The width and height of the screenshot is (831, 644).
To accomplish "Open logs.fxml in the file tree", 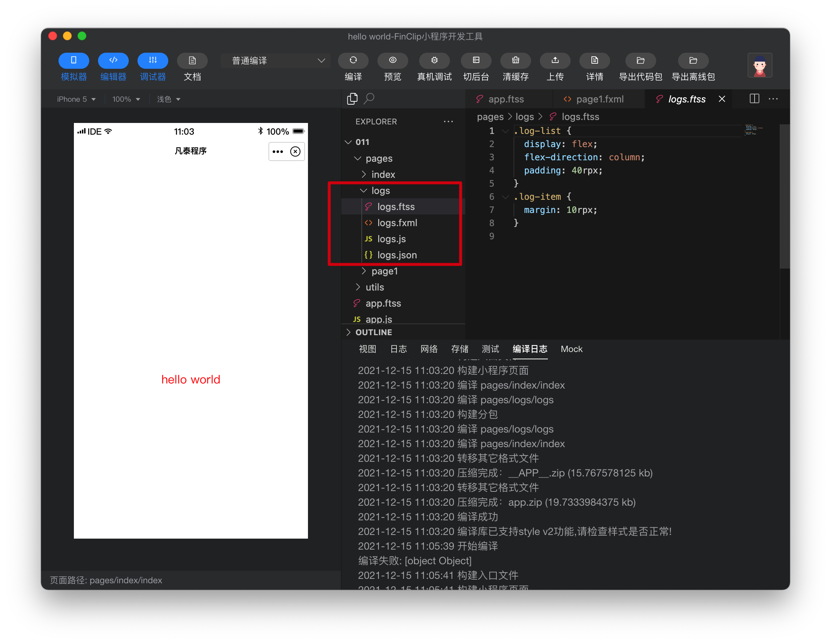I will click(x=403, y=223).
